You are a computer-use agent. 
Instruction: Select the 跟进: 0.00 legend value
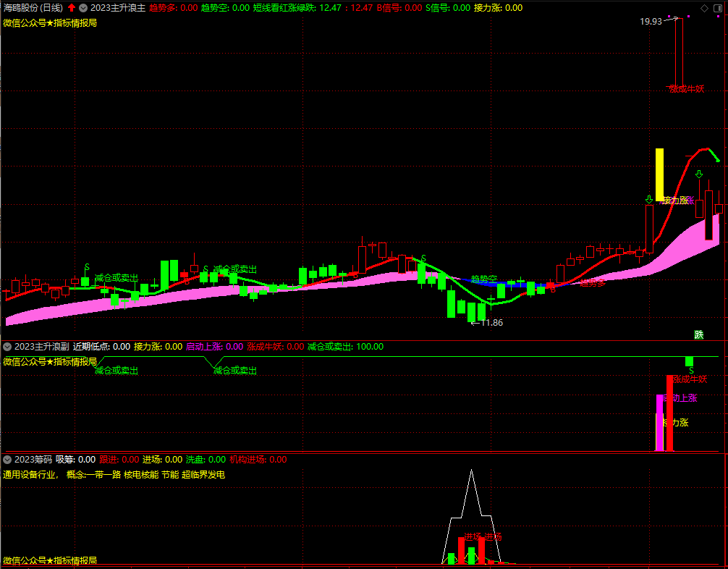coord(119,460)
